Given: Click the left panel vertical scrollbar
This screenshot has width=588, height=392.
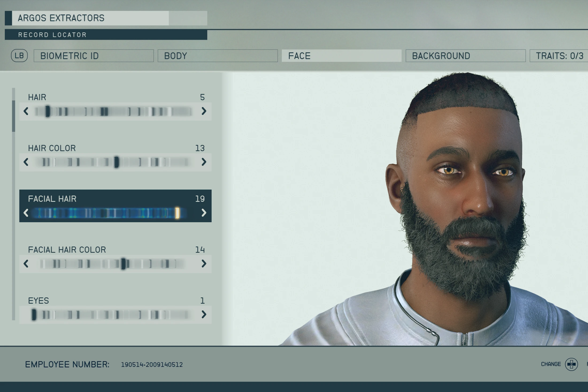Looking at the screenshot, I should tap(14, 116).
